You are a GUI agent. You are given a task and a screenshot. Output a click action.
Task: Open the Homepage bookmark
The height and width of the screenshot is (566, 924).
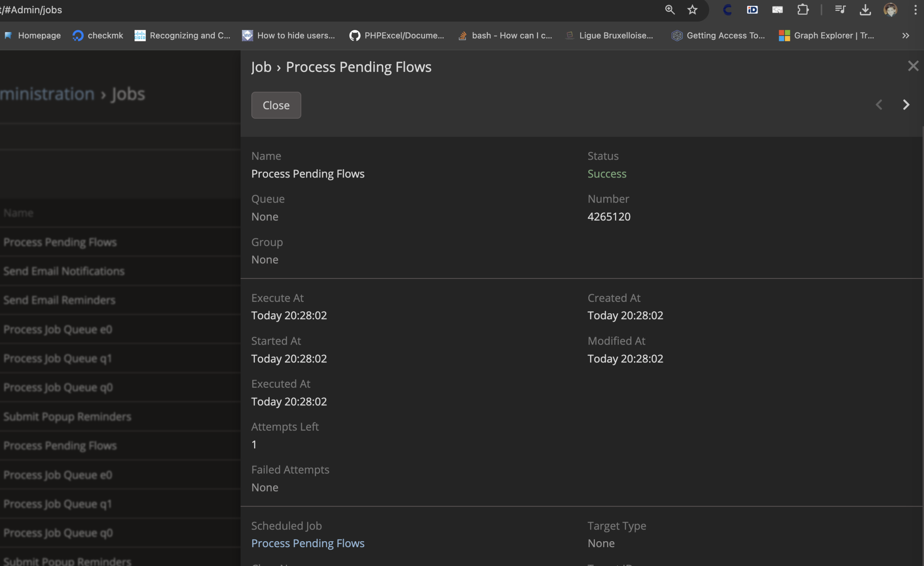pos(32,35)
